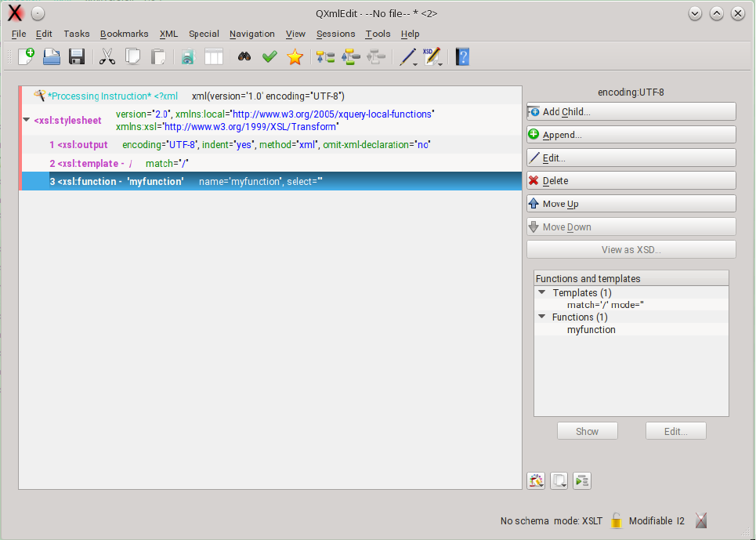Collapse the xsl:stylesheet element
This screenshot has height=540, width=756.
pos(27,120)
